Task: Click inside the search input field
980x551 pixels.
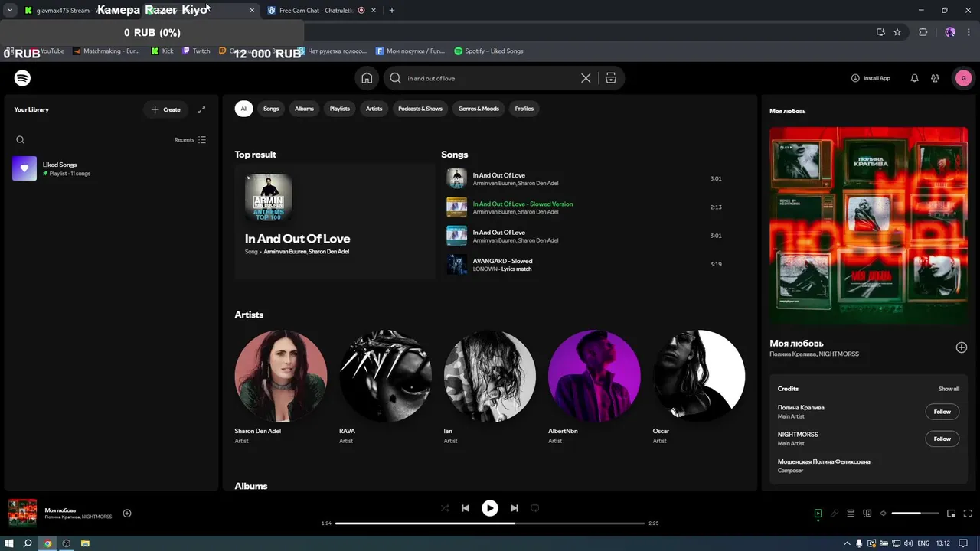Action: point(490,78)
